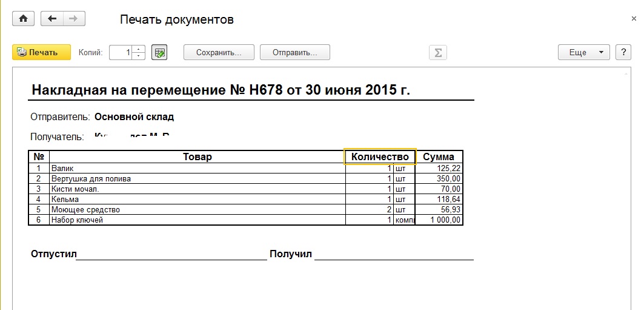Select the Кисти мочал. cell
The width and height of the screenshot is (644, 310).
[x=197, y=189]
